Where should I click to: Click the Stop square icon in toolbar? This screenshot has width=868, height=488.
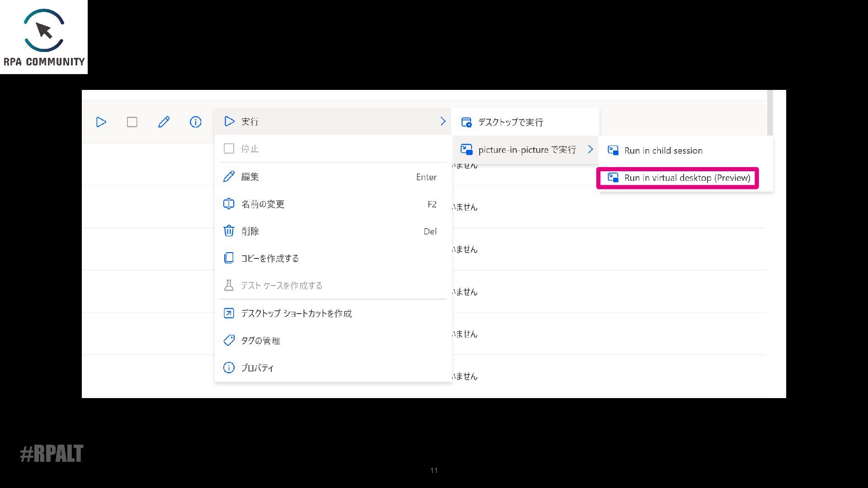point(132,122)
